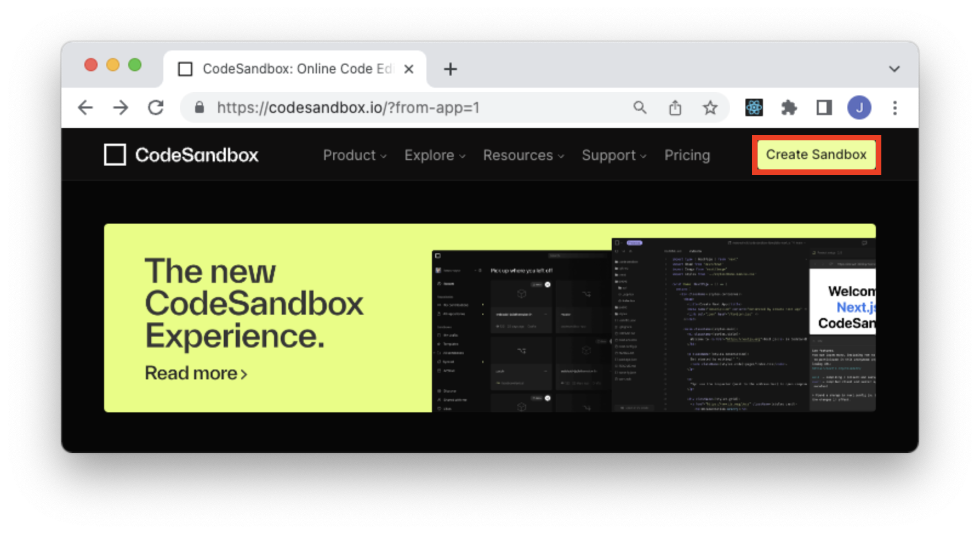Expand the Explore menu
This screenshot has height=534, width=980.
pos(435,155)
